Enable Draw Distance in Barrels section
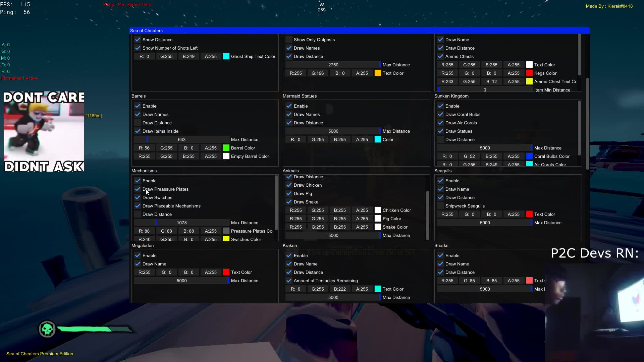The image size is (644, 362). 138,123
